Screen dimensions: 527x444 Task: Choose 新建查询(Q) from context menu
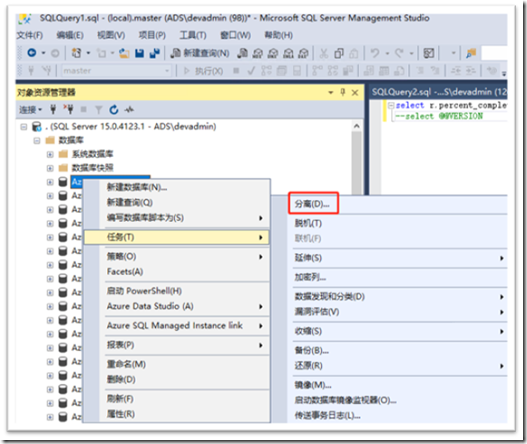point(176,202)
